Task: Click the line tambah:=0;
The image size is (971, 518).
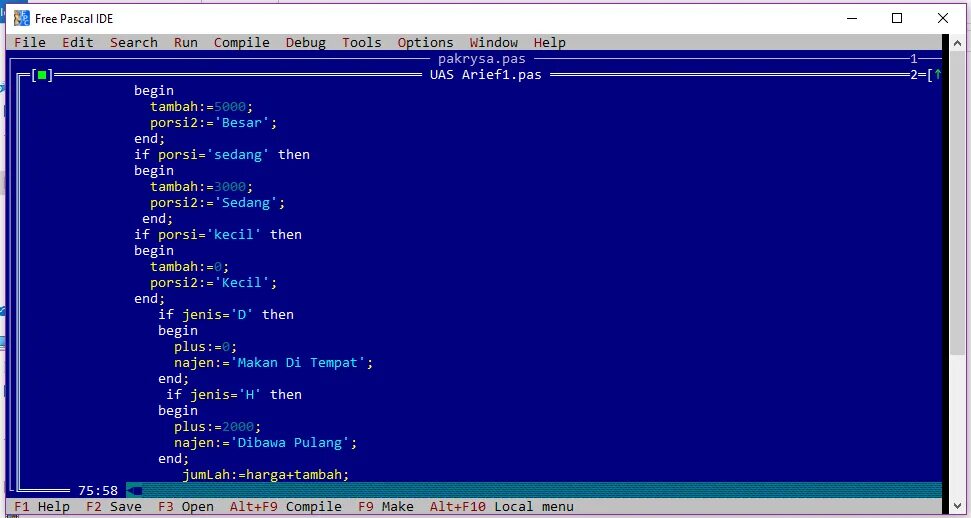Action: coord(189,266)
